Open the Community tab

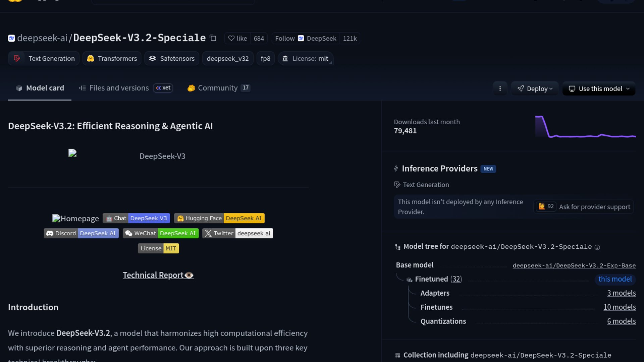pyautogui.click(x=217, y=88)
